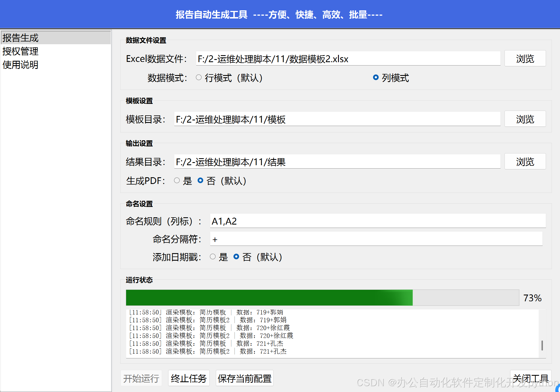The height and width of the screenshot is (392, 560).
Task: Choose 否（默认）for 添加日期戳
Action: click(236, 257)
